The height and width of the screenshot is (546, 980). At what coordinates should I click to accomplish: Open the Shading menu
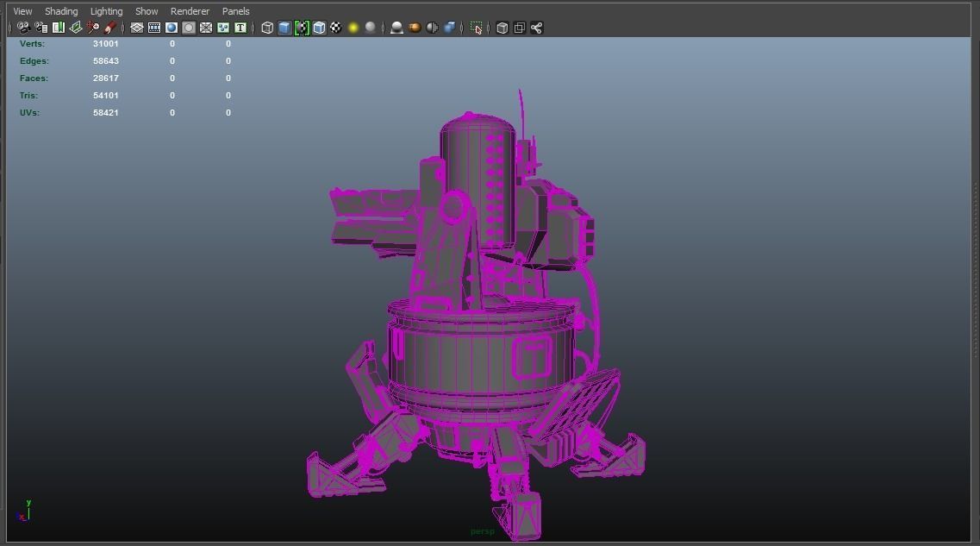[x=60, y=10]
